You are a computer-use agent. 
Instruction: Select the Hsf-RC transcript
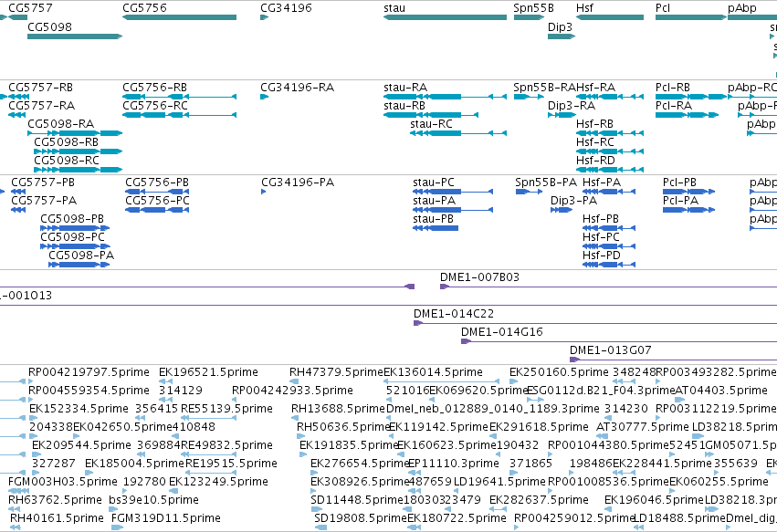tap(610, 151)
